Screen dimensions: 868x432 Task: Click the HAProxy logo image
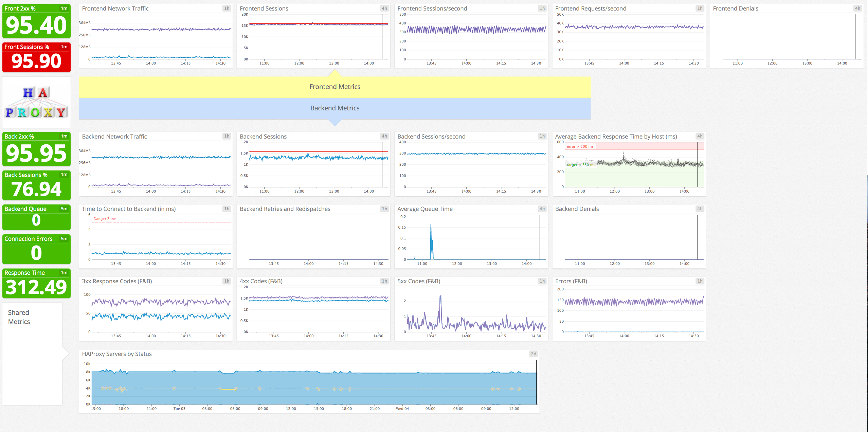pyautogui.click(x=36, y=102)
